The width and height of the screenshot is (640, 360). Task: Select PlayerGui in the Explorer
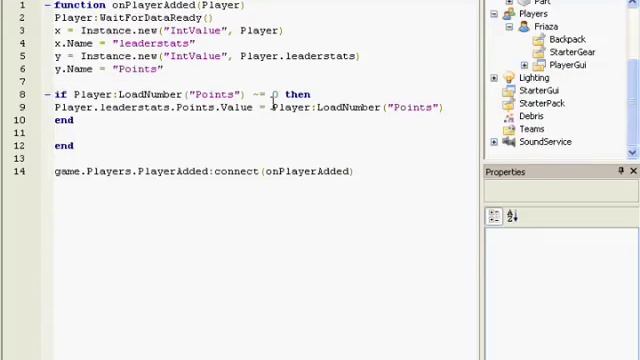tap(568, 65)
